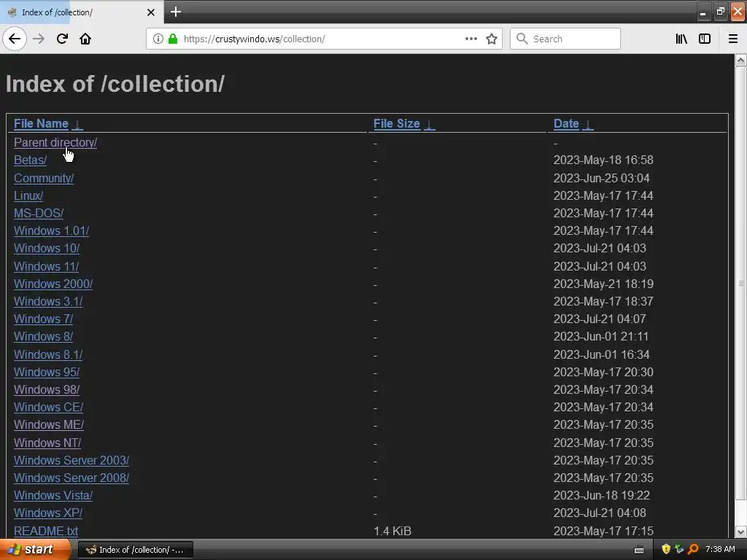Click the 1.4 KiB file size value
The height and width of the screenshot is (560, 747).
pos(392,532)
